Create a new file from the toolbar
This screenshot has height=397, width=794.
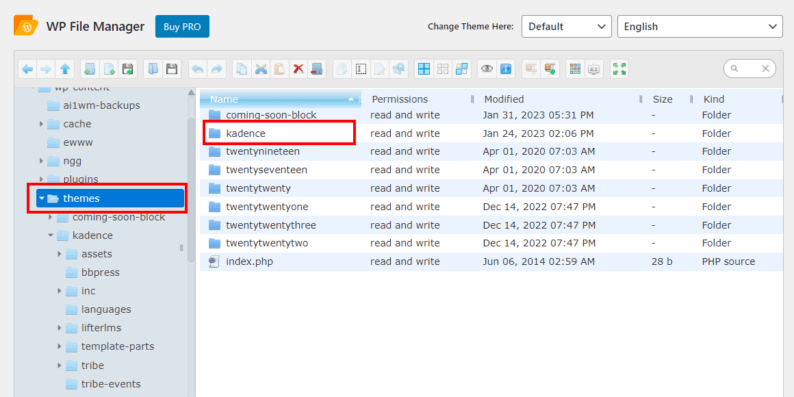coord(109,69)
